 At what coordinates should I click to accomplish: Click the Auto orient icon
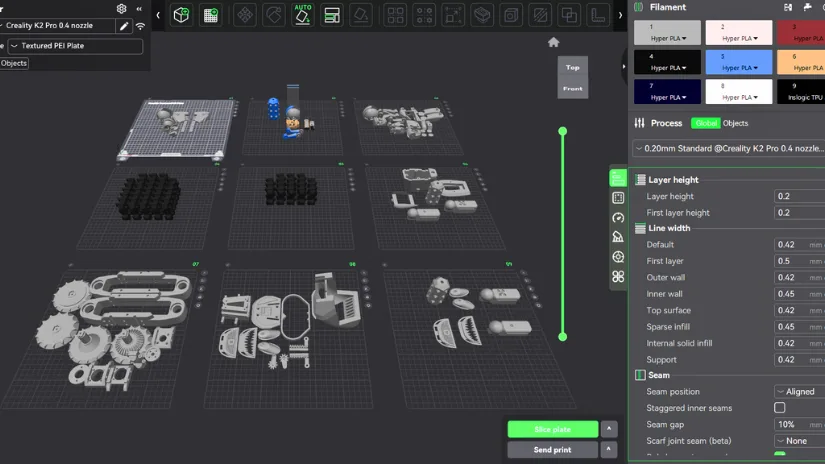[303, 14]
